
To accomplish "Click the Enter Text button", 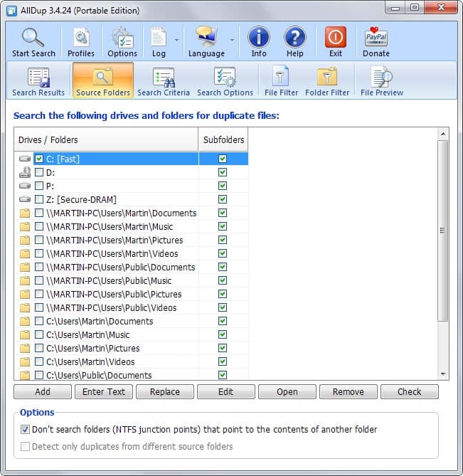I will pos(104,391).
